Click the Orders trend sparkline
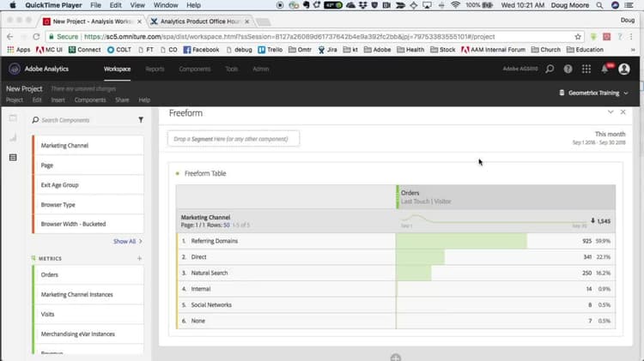Image resolution: width=644 pixels, height=361 pixels. coord(493,220)
